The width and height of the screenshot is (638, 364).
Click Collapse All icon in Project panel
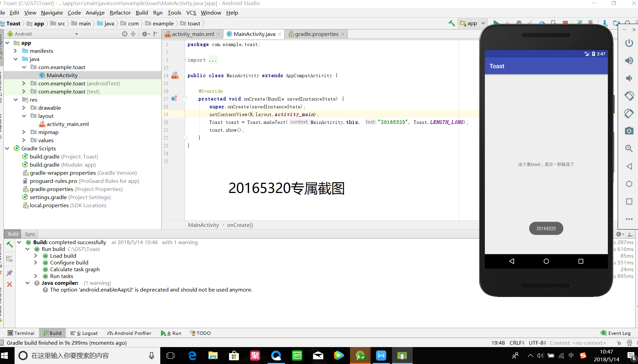(x=133, y=34)
